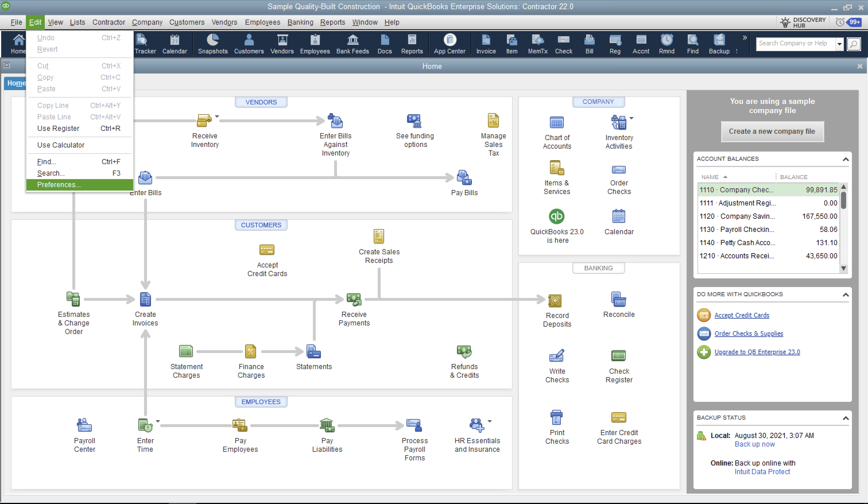Open Estimates & Change Order icon
Image resolution: width=868 pixels, height=504 pixels.
point(73,299)
